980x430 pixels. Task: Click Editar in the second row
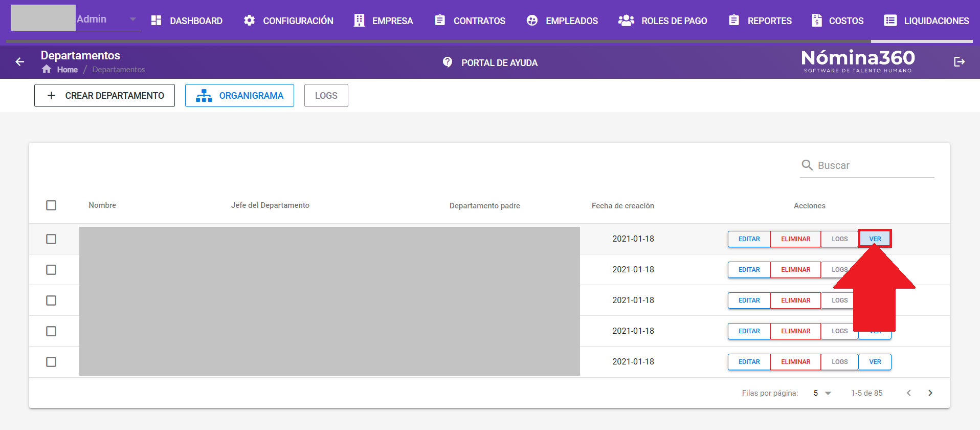tap(749, 270)
